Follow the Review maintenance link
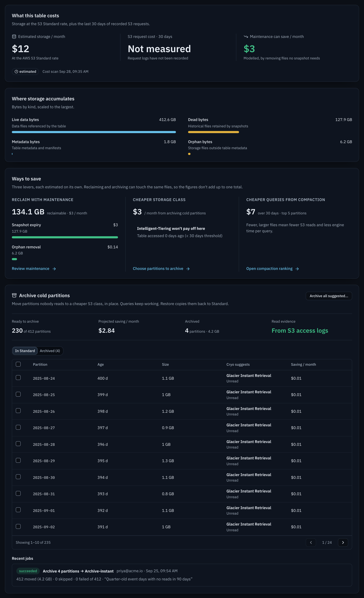Screen dimensions: 364x598 click(x=34, y=269)
